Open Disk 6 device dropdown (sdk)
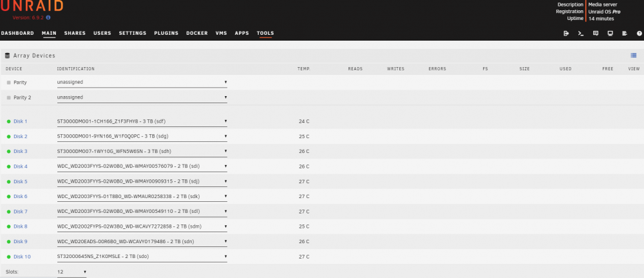The width and height of the screenshot is (644, 278). coord(142,196)
